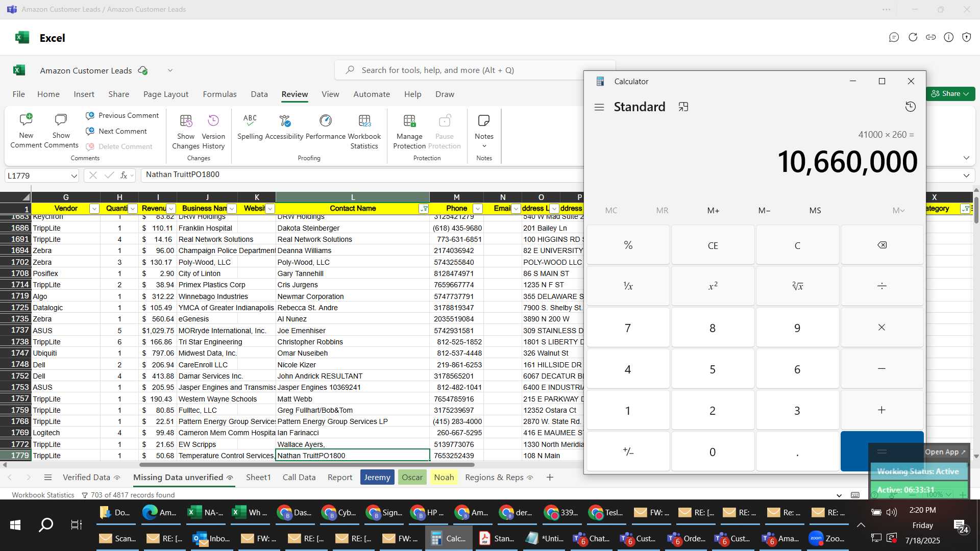The image size is (980, 551).
Task: Click calculator square root key
Action: 797,286
